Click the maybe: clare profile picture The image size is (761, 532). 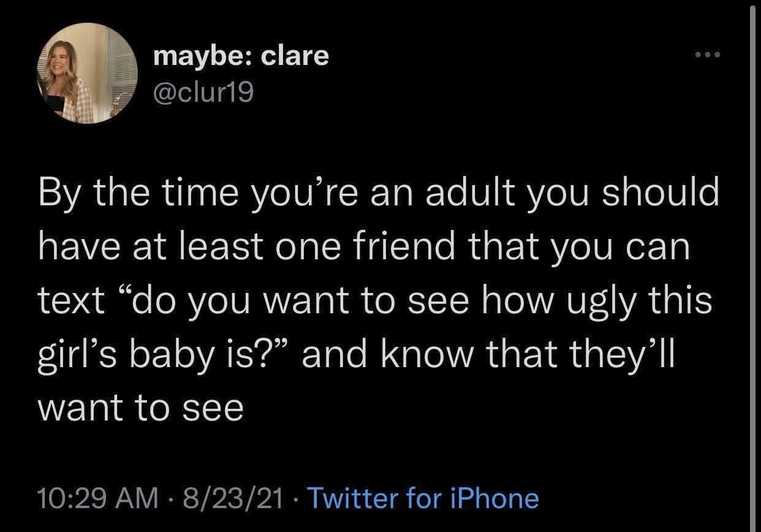tap(87, 73)
